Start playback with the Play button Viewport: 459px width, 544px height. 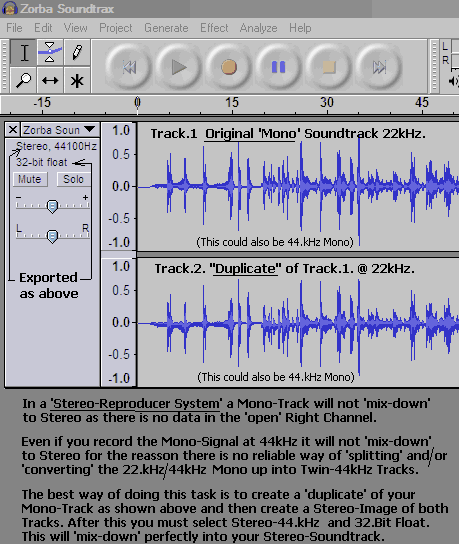tap(179, 67)
